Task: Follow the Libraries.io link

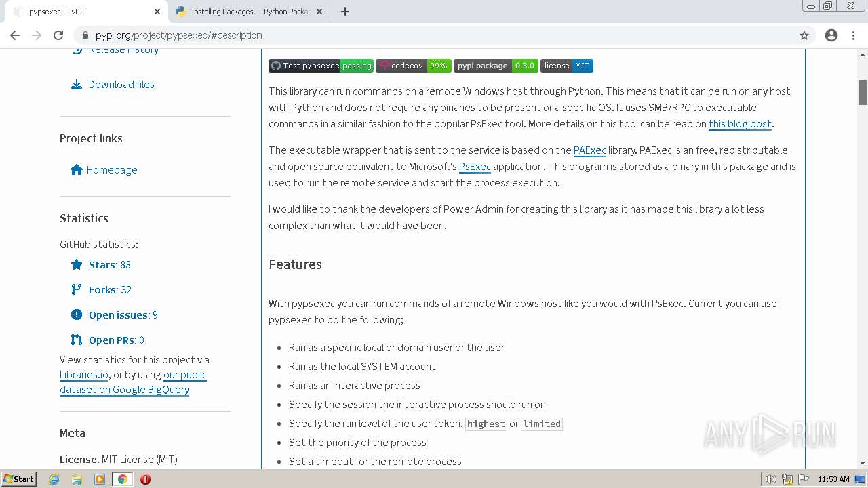Action: (x=84, y=375)
